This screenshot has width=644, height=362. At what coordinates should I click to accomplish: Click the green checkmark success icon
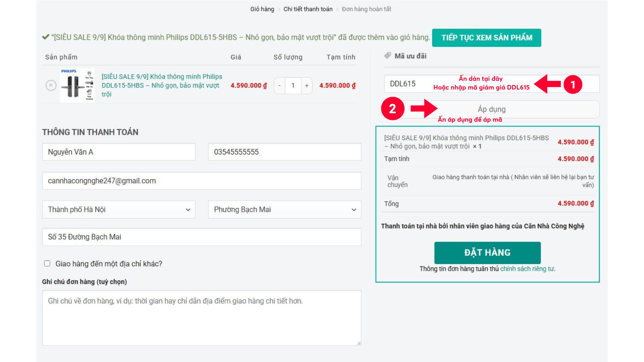[46, 37]
